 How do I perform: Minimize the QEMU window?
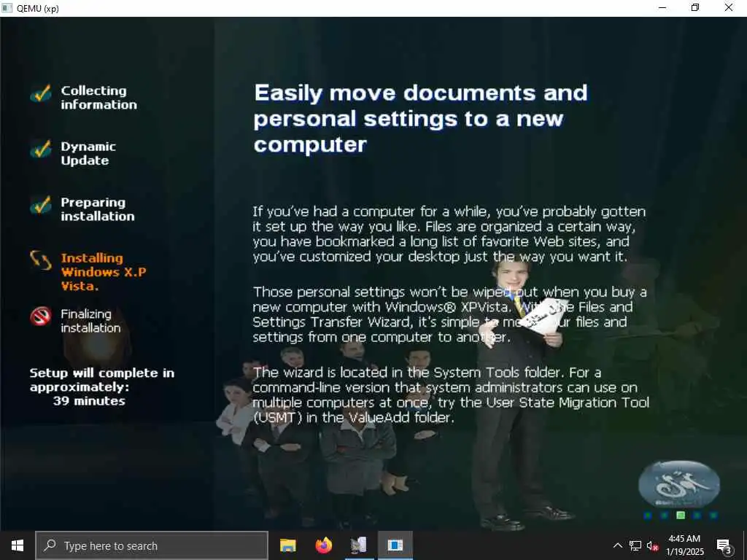pos(662,7)
